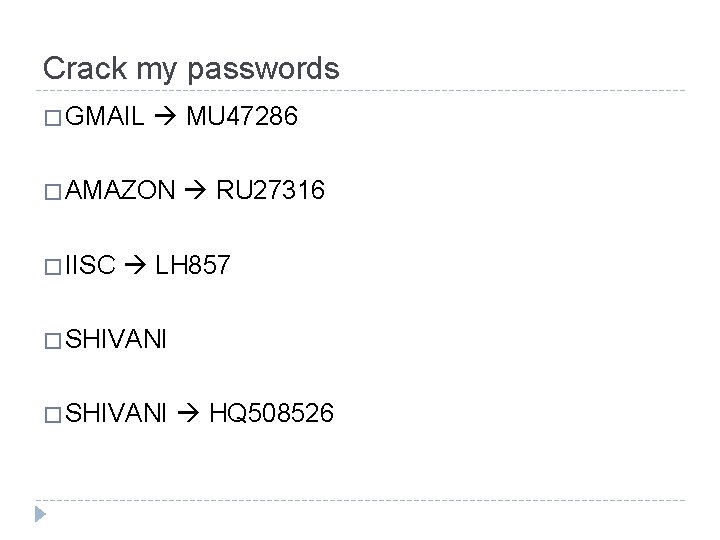This screenshot has width=720, height=540.
Task: Click the blue triangle icon at slide bottom-left
Action: click(40, 516)
